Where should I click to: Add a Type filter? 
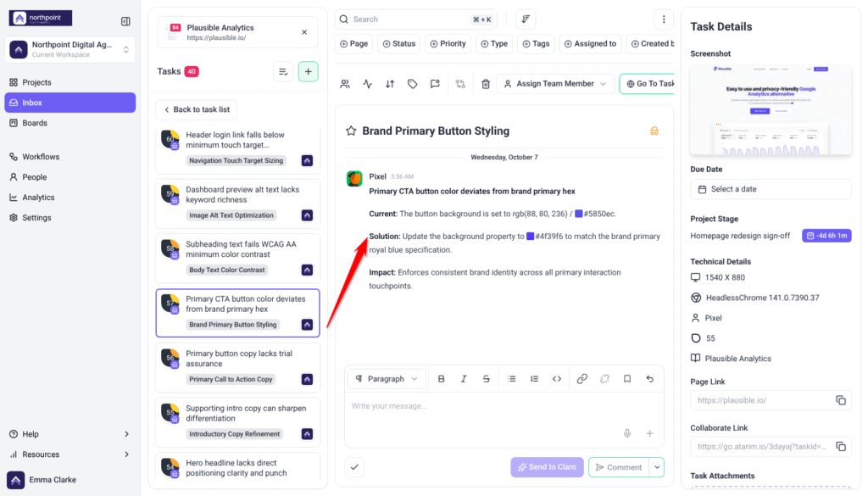[494, 44]
